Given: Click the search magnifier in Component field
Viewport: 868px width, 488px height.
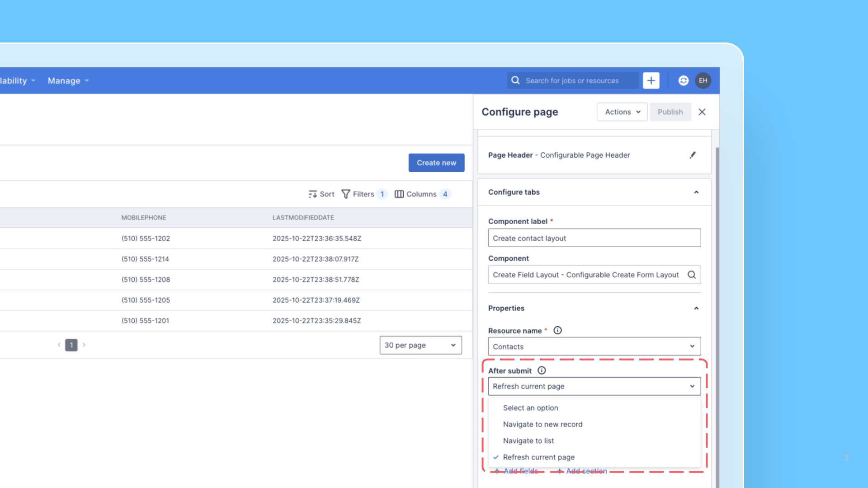Looking at the screenshot, I should (692, 275).
